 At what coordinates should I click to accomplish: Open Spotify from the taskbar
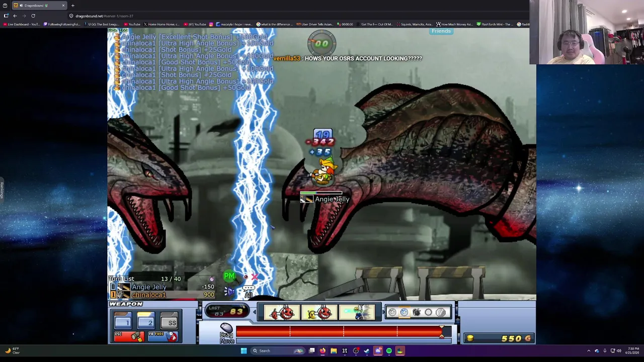(389, 350)
